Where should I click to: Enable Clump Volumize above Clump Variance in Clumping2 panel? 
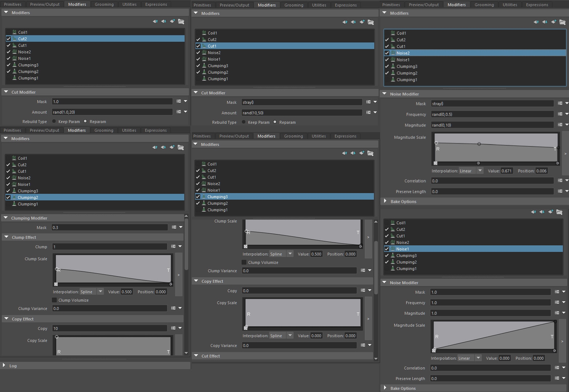click(55, 300)
